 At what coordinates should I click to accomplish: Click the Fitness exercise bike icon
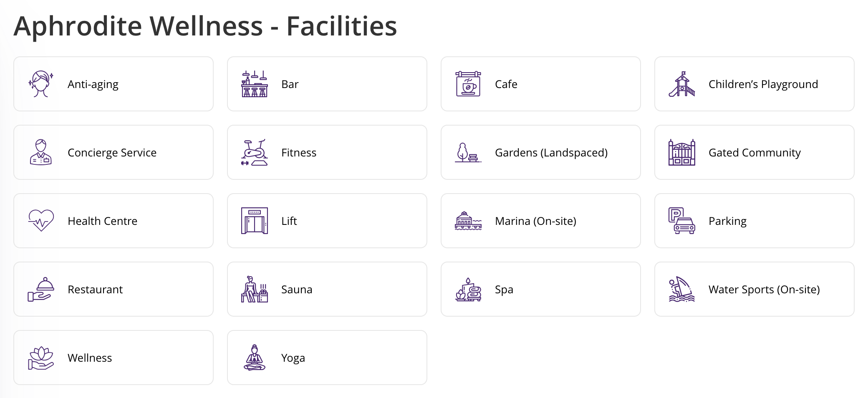tap(255, 152)
